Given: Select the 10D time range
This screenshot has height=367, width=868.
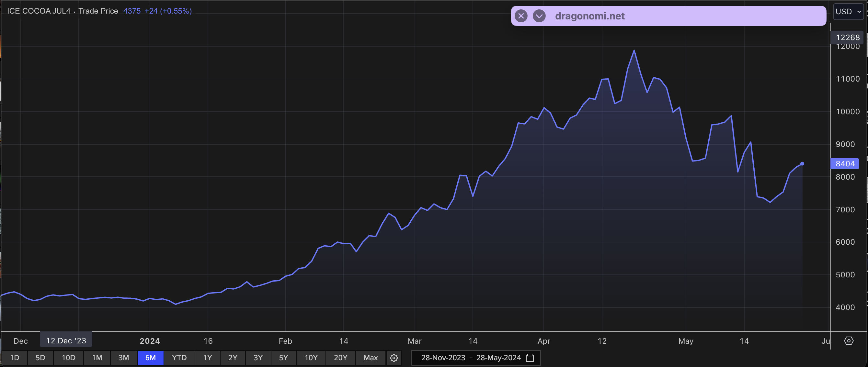Looking at the screenshot, I should (68, 358).
